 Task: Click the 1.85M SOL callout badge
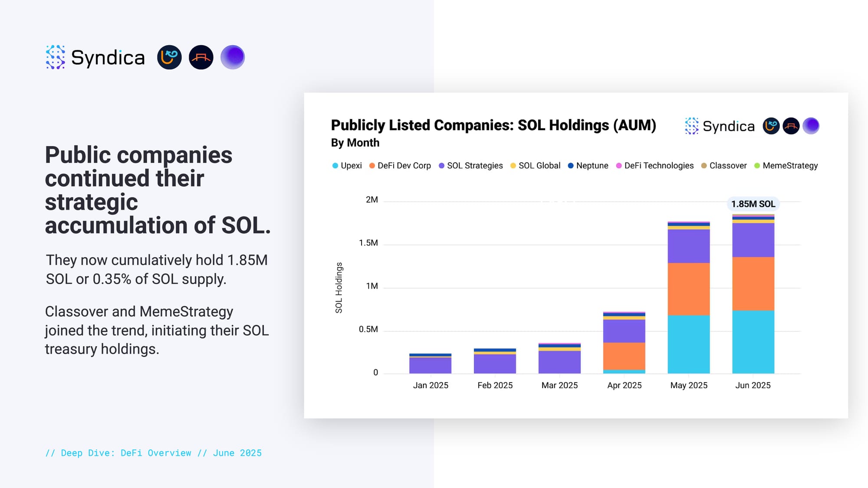[x=753, y=204]
